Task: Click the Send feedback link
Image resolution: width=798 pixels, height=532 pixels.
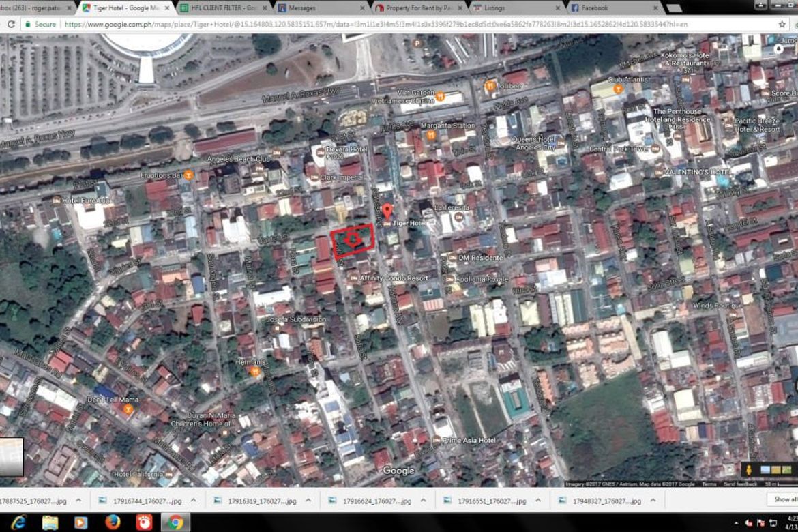Action: (x=740, y=484)
